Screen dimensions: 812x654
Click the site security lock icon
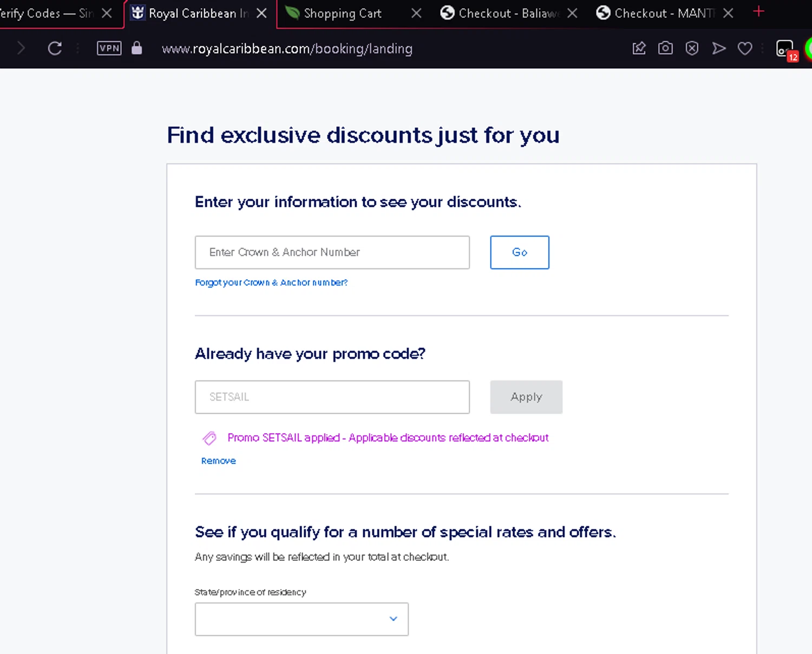point(137,48)
